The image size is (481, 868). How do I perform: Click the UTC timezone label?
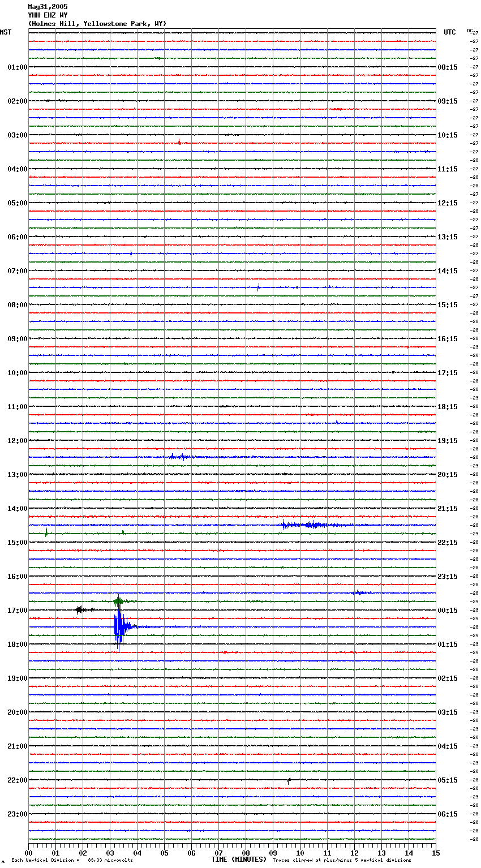(450, 32)
